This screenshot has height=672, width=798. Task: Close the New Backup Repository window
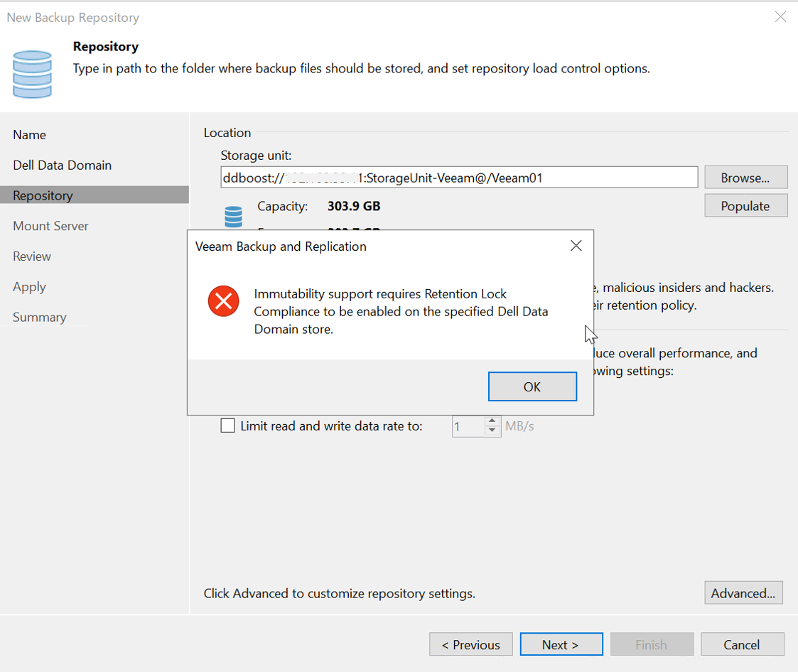pyautogui.click(x=780, y=17)
